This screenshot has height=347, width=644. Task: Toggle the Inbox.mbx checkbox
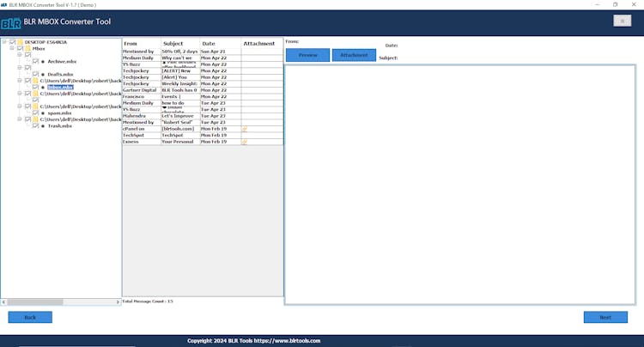pyautogui.click(x=36, y=87)
